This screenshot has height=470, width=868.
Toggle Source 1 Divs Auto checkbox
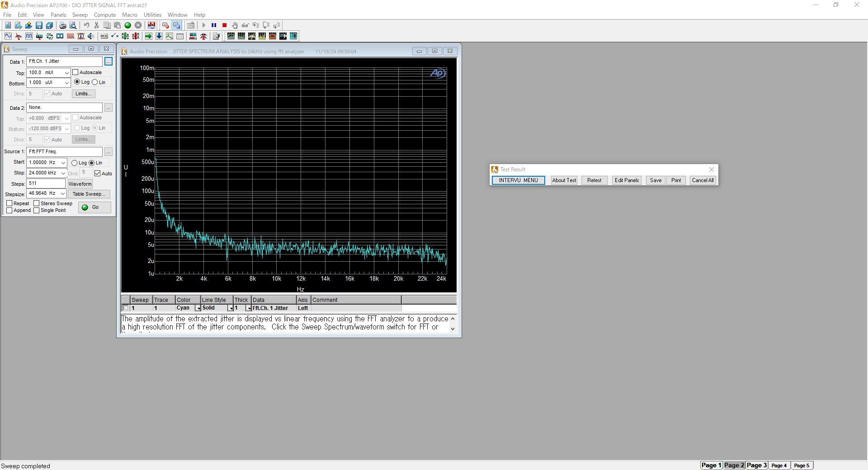97,174
